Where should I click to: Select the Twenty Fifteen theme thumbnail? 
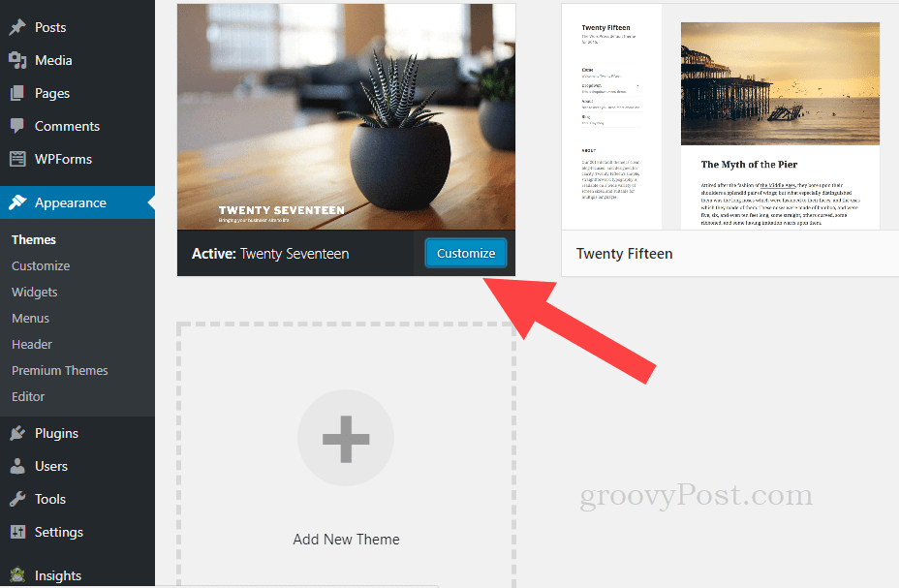[730, 116]
